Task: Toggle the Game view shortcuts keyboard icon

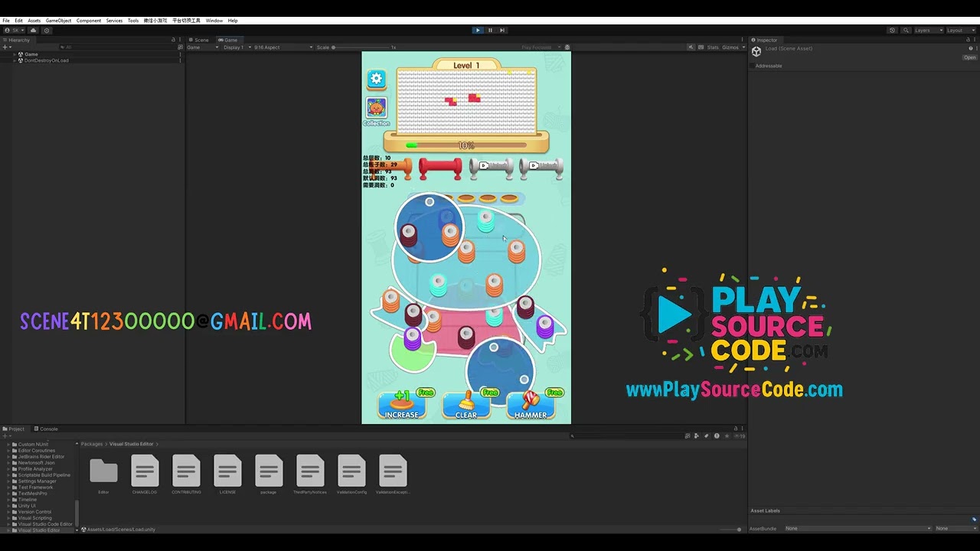Action: (701, 47)
